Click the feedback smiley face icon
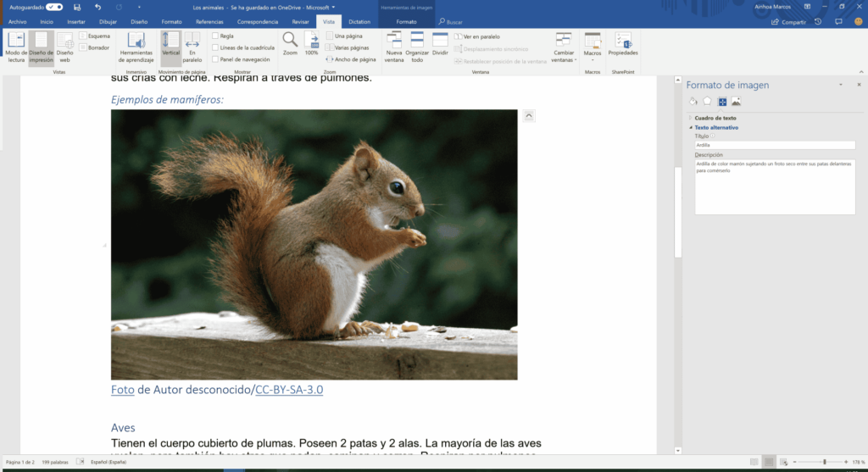 [858, 21]
